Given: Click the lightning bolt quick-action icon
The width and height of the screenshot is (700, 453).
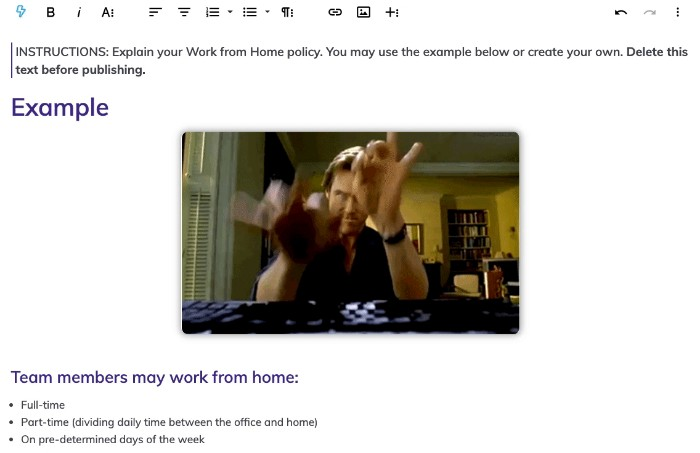Looking at the screenshot, I should 21,12.
